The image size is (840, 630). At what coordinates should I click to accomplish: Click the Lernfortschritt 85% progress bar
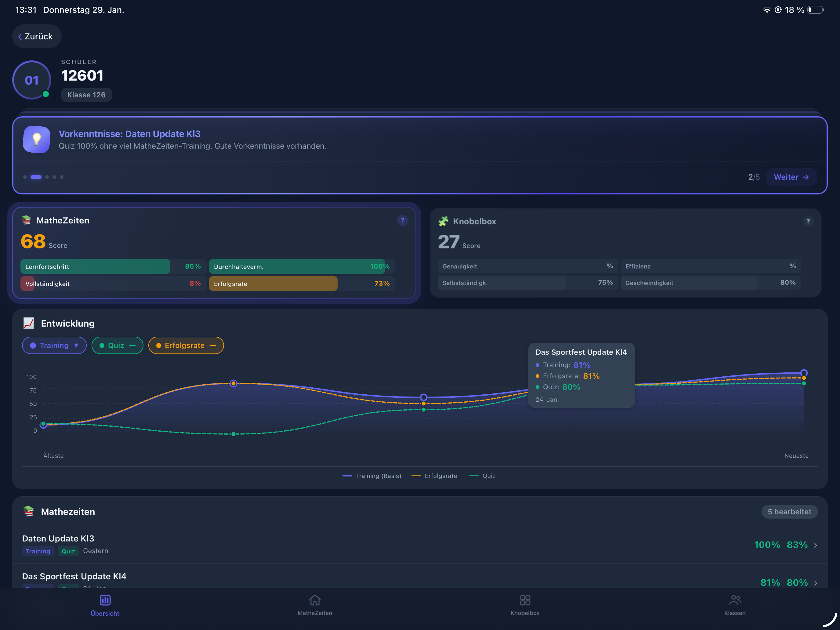[113, 266]
